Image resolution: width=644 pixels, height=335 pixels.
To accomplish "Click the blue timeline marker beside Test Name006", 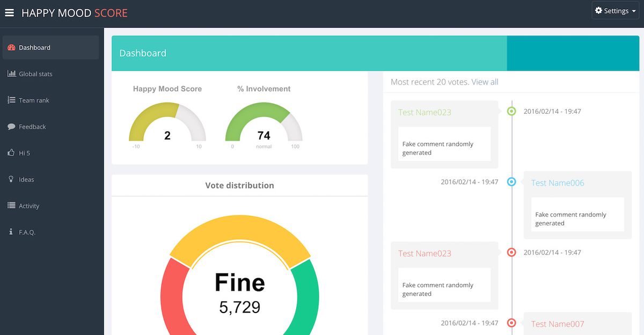I will tap(511, 182).
